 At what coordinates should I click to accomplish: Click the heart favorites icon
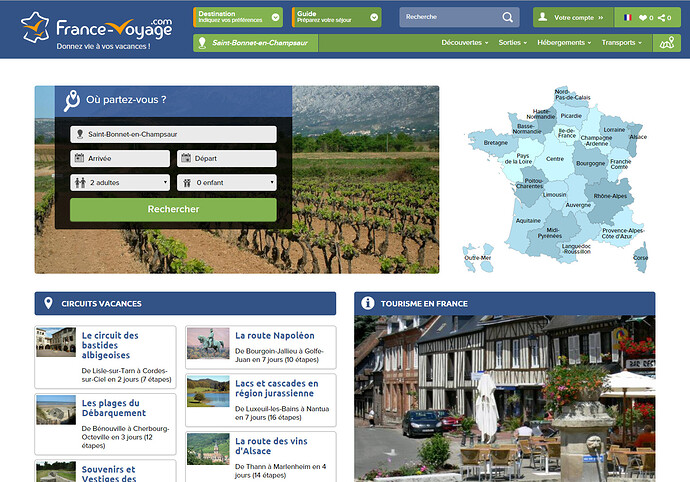[643, 18]
